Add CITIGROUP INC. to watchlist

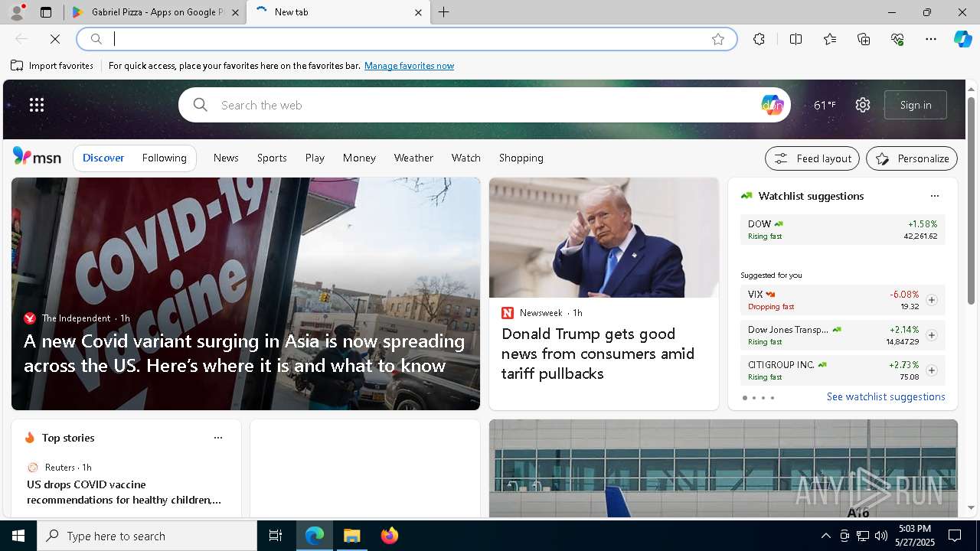click(x=932, y=370)
